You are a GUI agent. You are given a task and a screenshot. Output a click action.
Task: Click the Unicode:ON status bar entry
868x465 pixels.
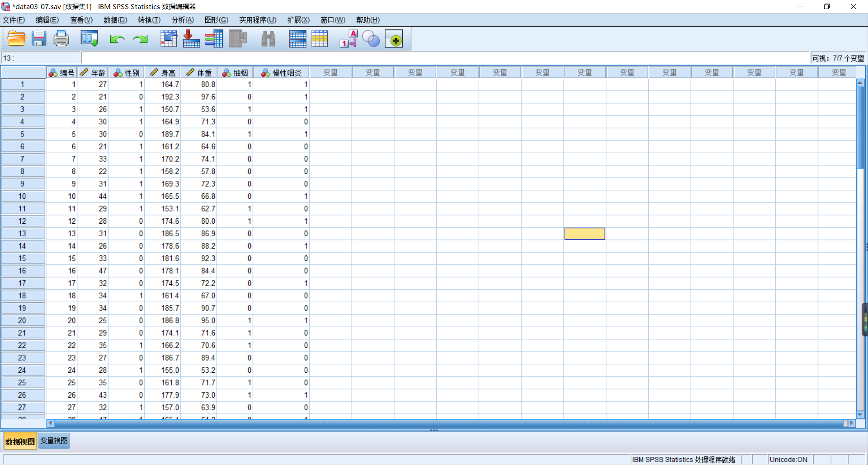pyautogui.click(x=788, y=460)
